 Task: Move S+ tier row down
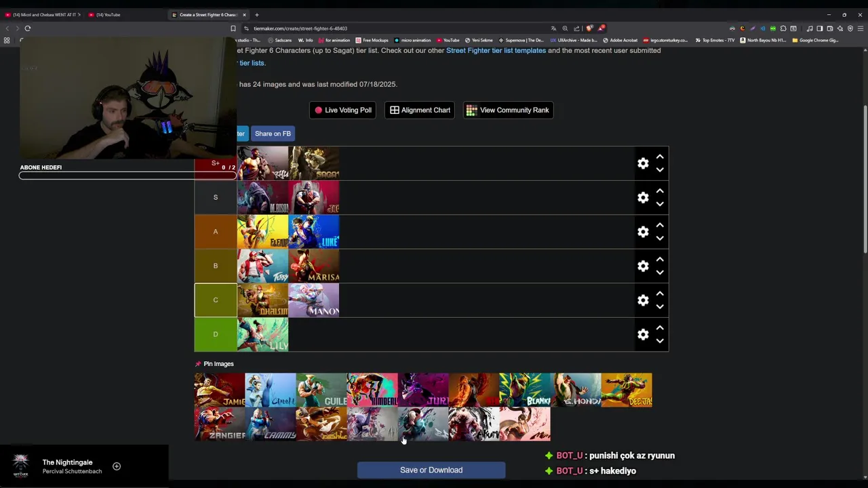(660, 169)
